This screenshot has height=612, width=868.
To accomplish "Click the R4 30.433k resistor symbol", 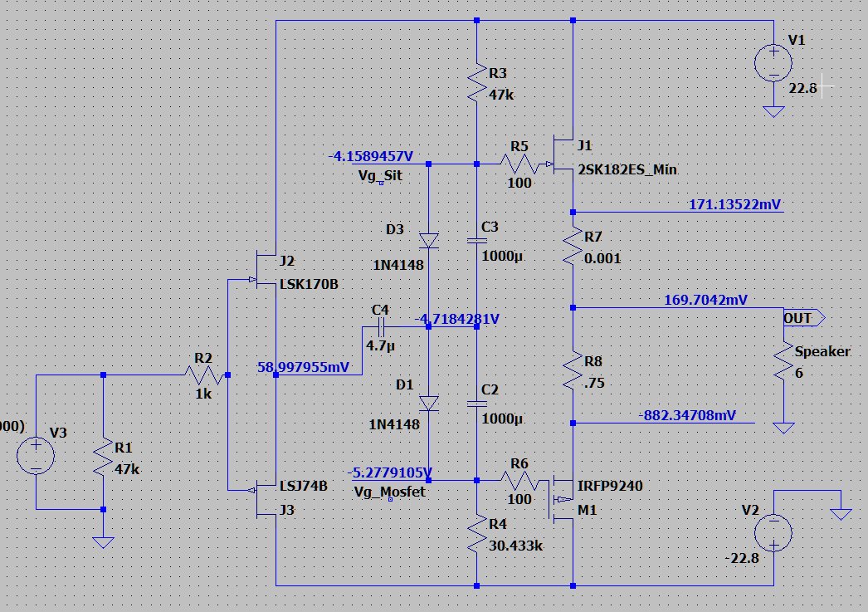I will (x=476, y=534).
